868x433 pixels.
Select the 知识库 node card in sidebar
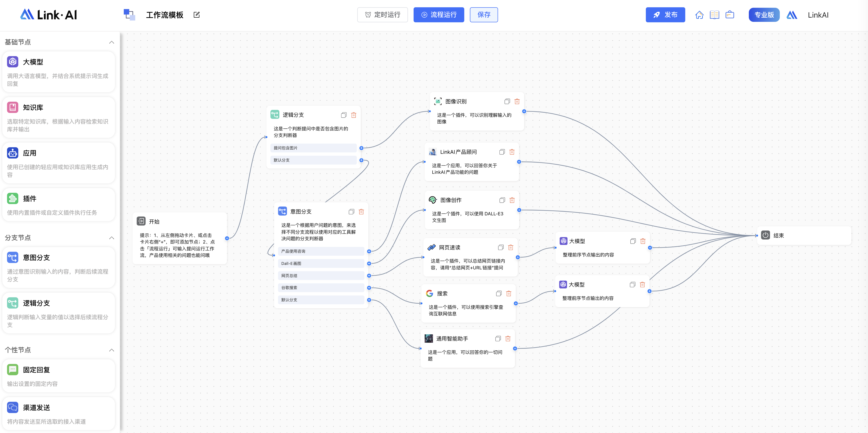pos(59,117)
